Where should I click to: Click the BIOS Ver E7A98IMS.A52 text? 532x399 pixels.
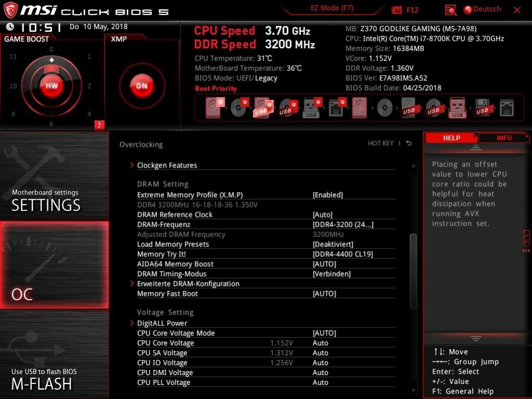pyautogui.click(x=386, y=78)
